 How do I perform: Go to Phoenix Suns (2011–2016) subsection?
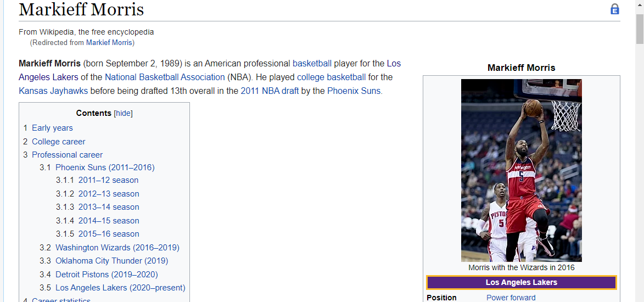105,167
